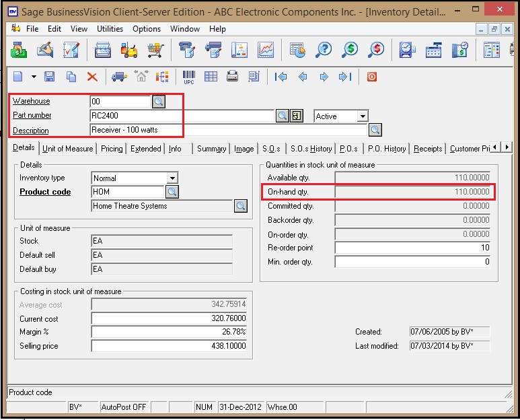The height and width of the screenshot is (420, 520).
Task: Click the Current cost field
Action: (169, 318)
